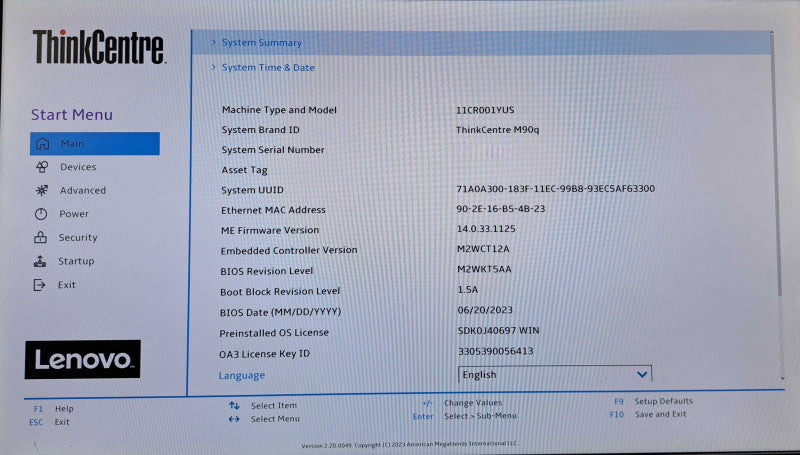Click SDK0J40697 WIN license value

click(x=498, y=331)
